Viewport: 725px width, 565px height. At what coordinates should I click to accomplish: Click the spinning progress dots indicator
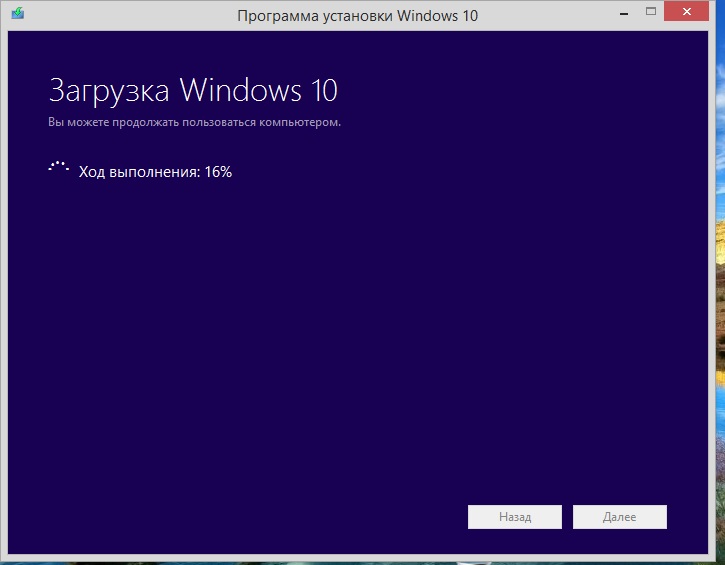click(x=59, y=169)
